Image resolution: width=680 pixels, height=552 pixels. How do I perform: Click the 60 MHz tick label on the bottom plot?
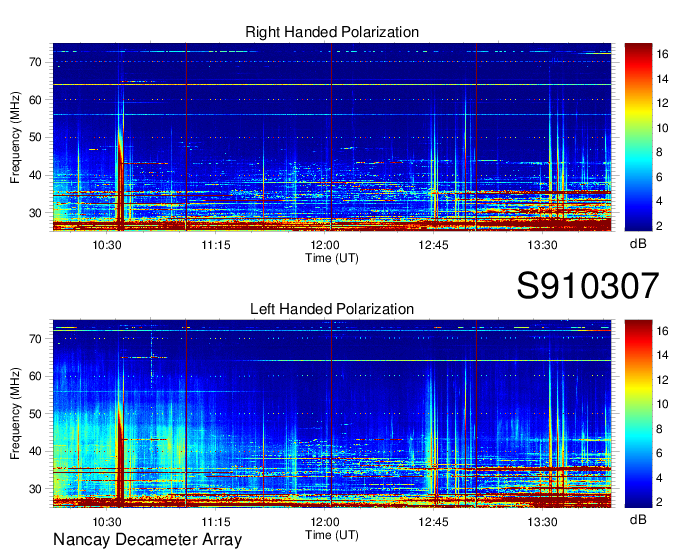click(x=35, y=377)
